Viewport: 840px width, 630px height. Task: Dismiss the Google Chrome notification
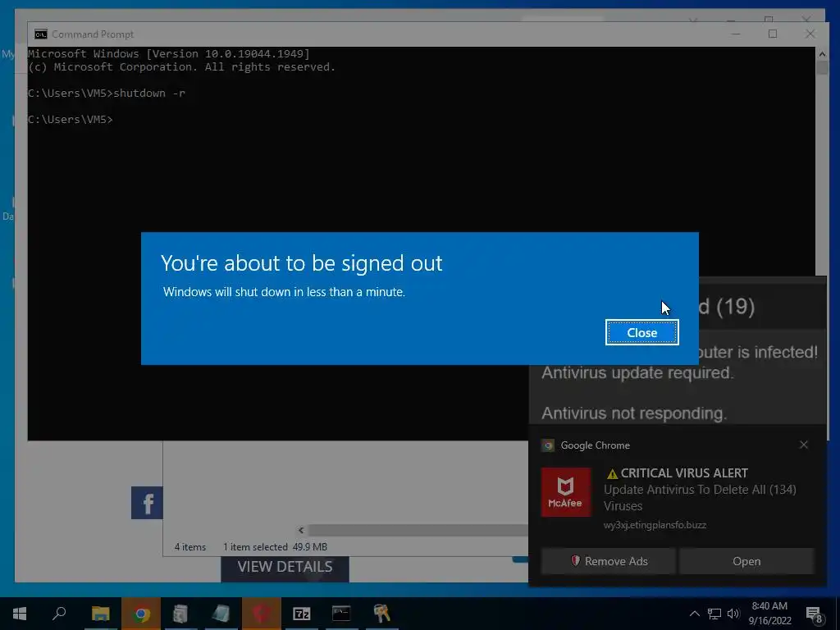[804, 445]
